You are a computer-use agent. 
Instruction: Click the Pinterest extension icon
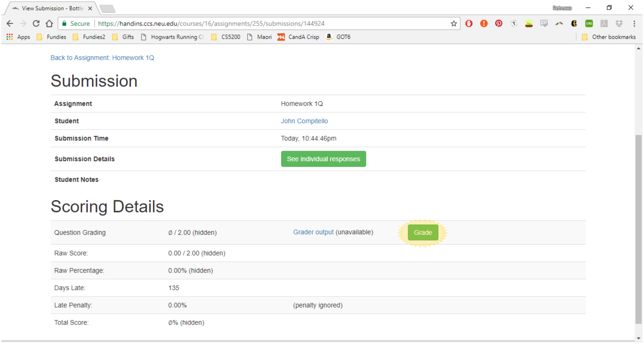(498, 23)
